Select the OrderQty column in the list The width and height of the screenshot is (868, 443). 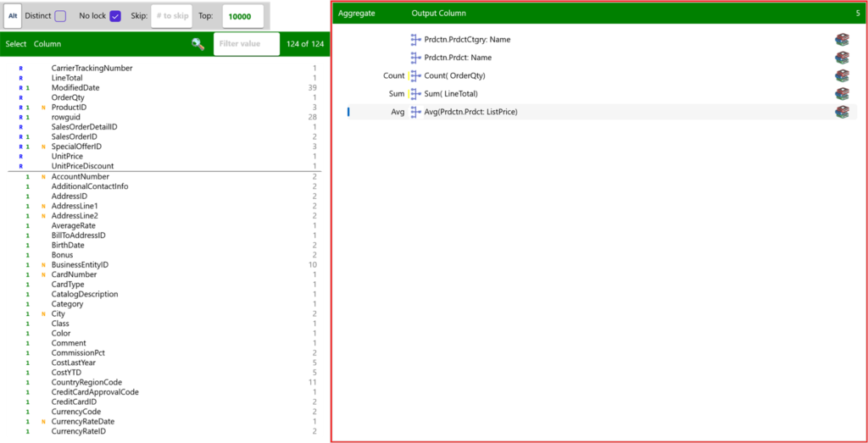point(68,97)
